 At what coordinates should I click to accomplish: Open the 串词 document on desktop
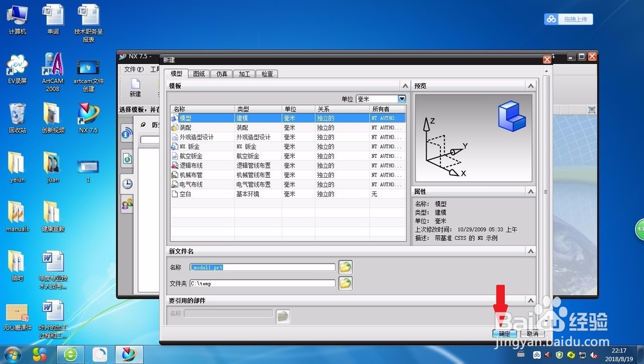tap(53, 19)
